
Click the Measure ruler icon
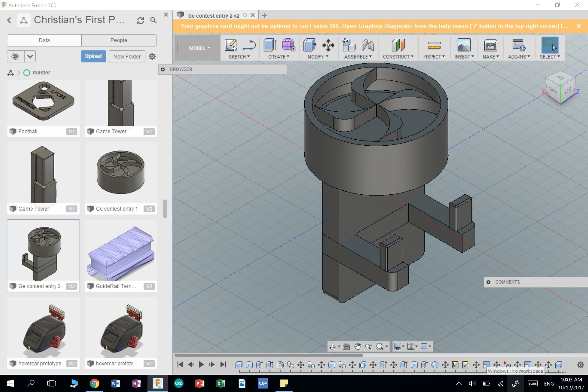point(434,46)
